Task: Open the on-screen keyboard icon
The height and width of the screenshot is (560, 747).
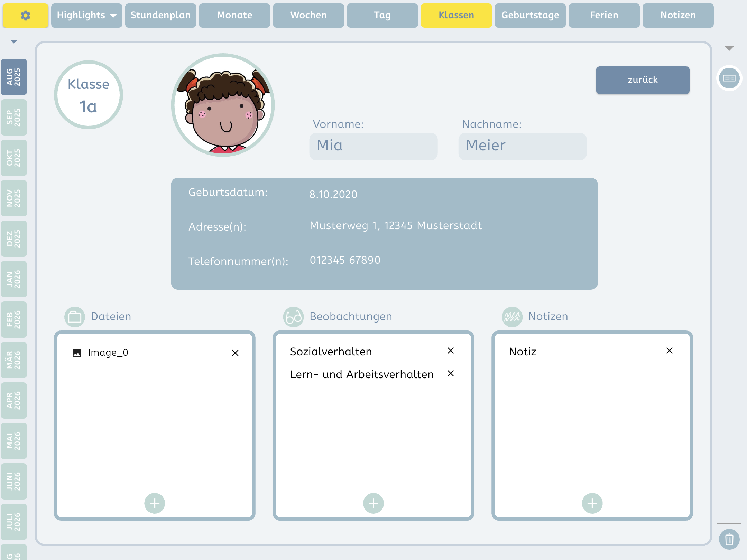Action: (729, 78)
